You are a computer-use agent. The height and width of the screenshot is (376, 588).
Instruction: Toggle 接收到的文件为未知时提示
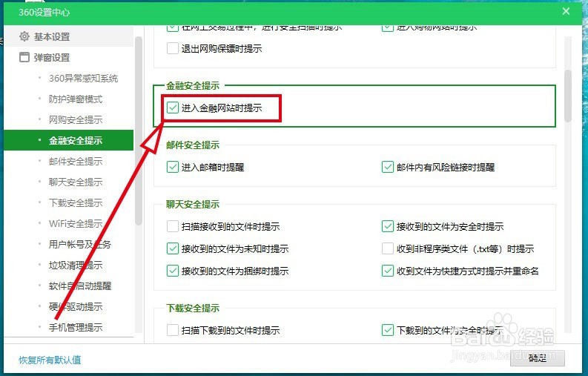(173, 248)
